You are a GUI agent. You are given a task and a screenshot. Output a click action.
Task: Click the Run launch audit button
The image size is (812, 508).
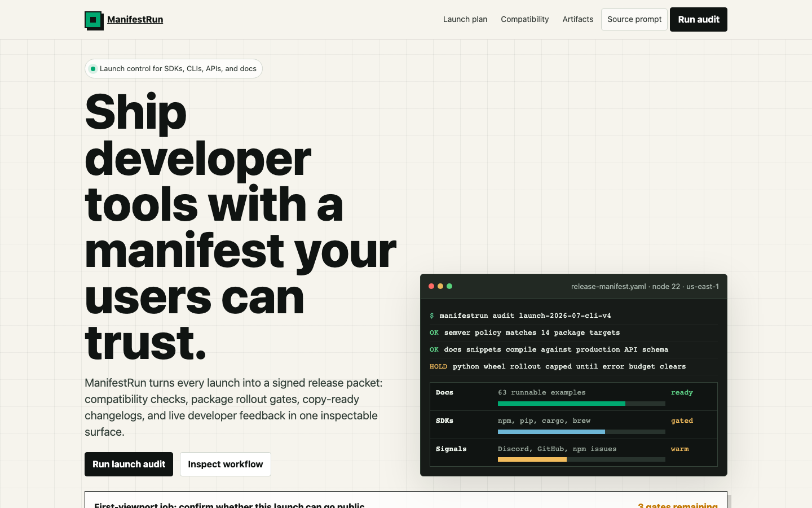[129, 464]
